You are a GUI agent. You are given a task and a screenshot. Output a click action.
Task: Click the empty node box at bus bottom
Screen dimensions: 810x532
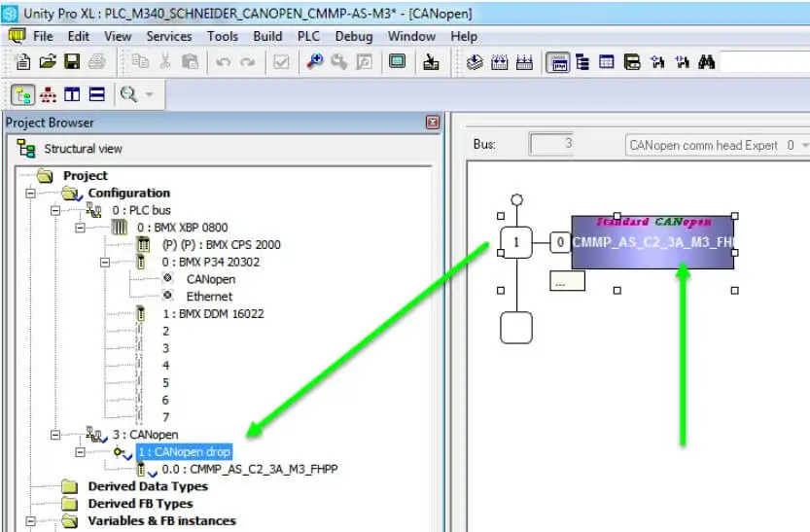click(x=516, y=328)
